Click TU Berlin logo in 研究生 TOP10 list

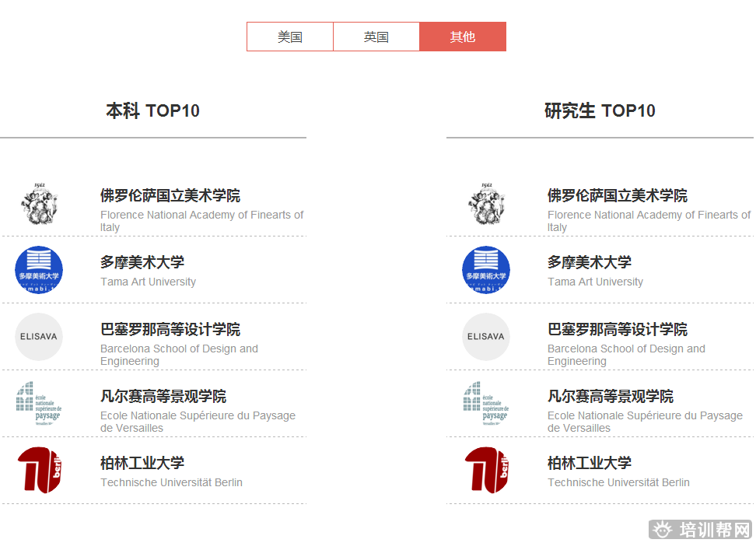point(487,470)
